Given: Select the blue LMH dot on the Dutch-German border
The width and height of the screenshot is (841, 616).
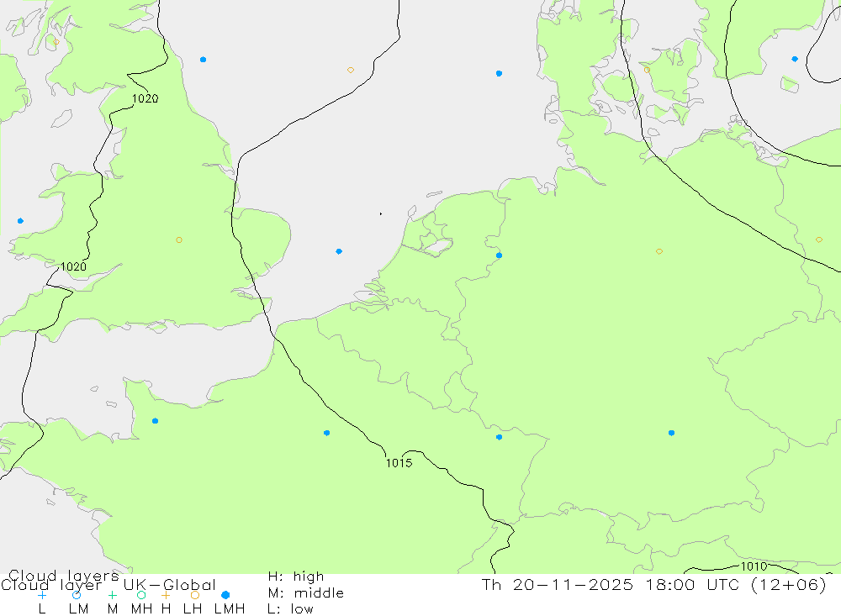Looking at the screenshot, I should [499, 255].
